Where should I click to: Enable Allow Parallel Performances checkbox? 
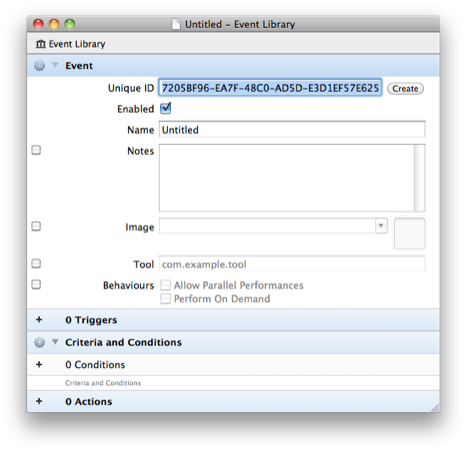165,285
